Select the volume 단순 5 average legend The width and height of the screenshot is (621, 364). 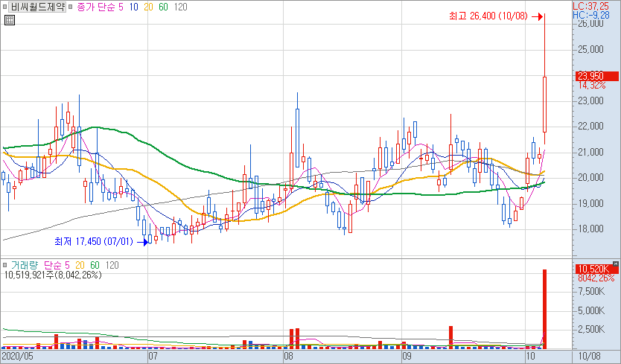[57, 265]
